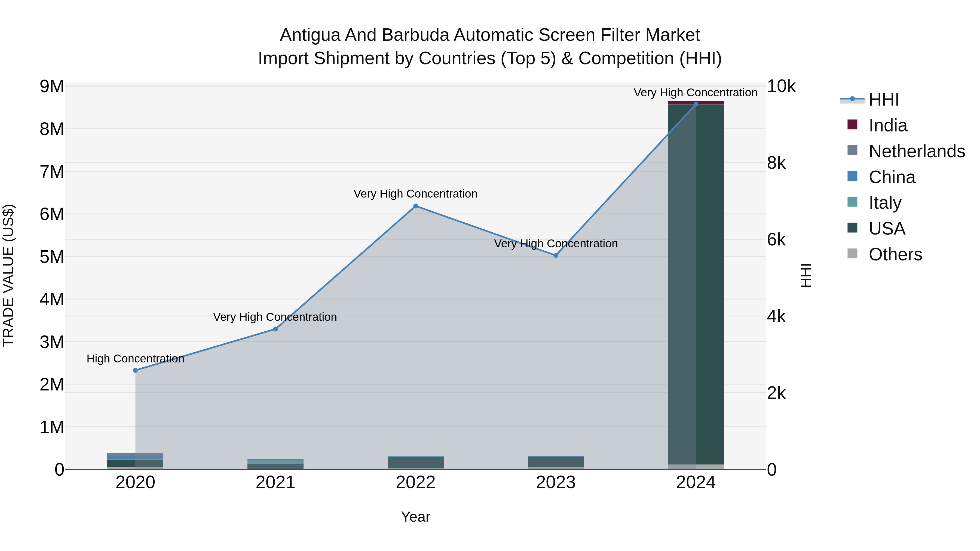Toggle the USA legend entry
The height and width of the screenshot is (551, 980).
876,229
